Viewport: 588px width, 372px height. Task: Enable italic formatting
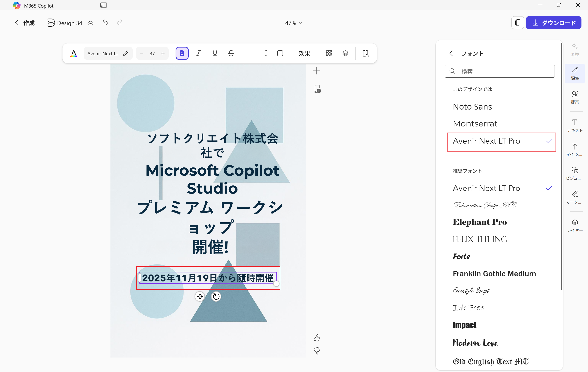point(198,53)
